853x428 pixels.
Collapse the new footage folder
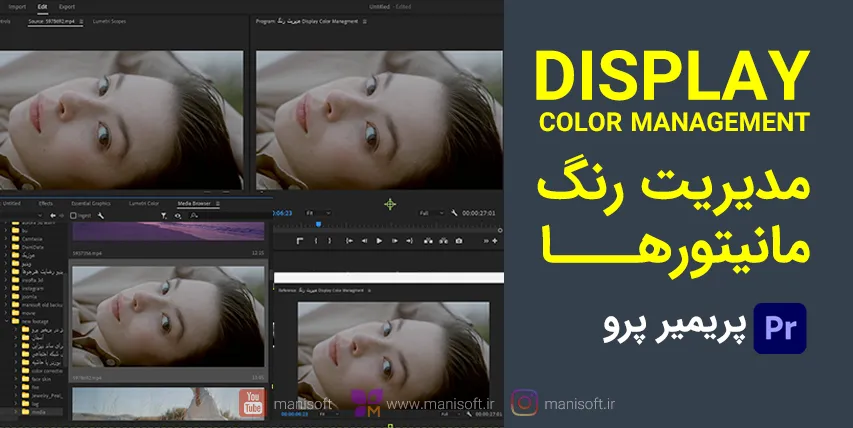tap(6, 321)
